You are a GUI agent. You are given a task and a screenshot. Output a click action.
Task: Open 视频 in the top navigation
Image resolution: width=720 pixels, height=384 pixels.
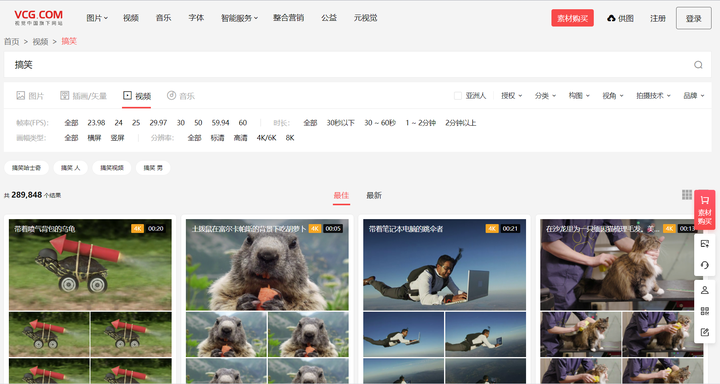(131, 18)
